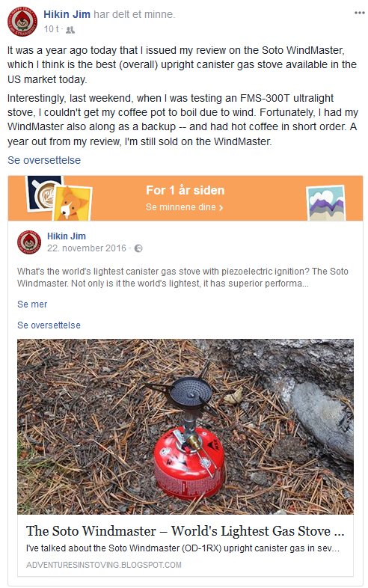
Task: Click the coffee latte memory illustration
Action: (x=43, y=193)
